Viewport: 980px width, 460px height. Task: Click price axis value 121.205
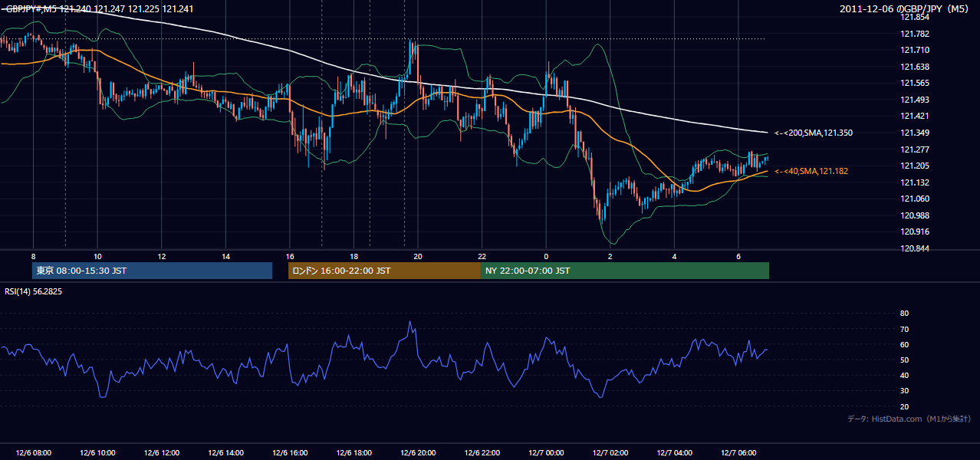914,166
